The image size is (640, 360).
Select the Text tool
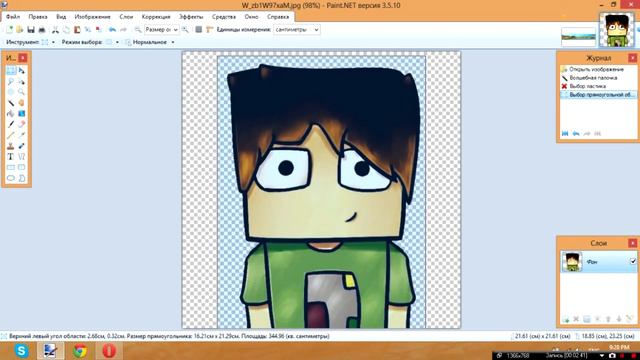pyautogui.click(x=11, y=156)
